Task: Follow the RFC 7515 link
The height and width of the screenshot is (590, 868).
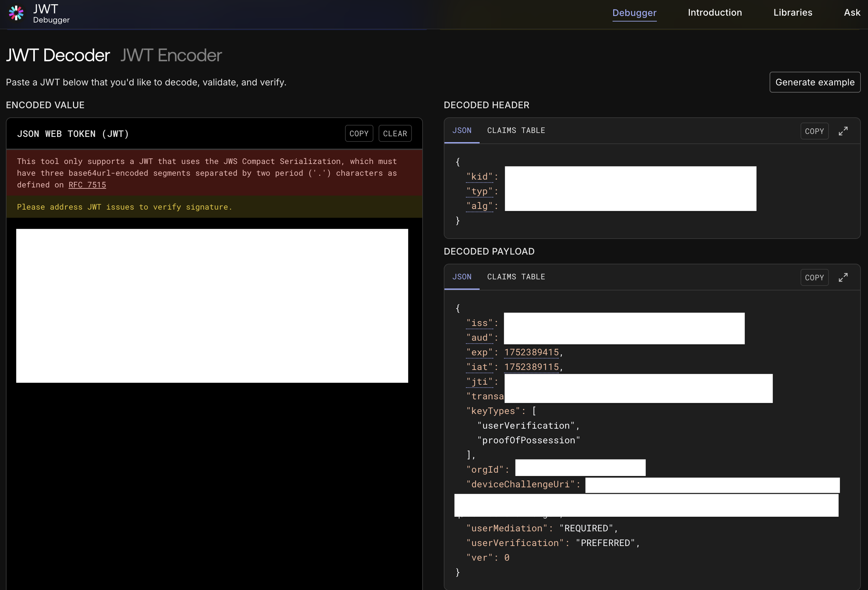Action: (x=87, y=185)
